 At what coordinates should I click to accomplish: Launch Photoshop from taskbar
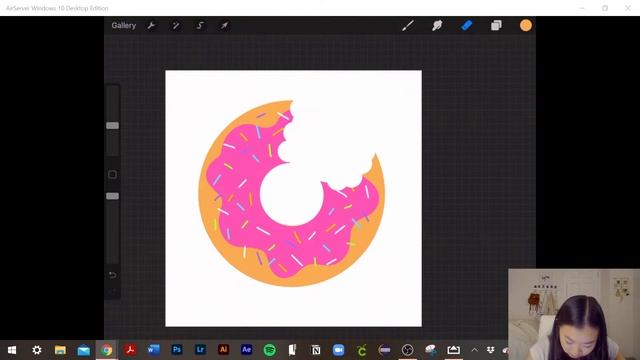(177, 350)
